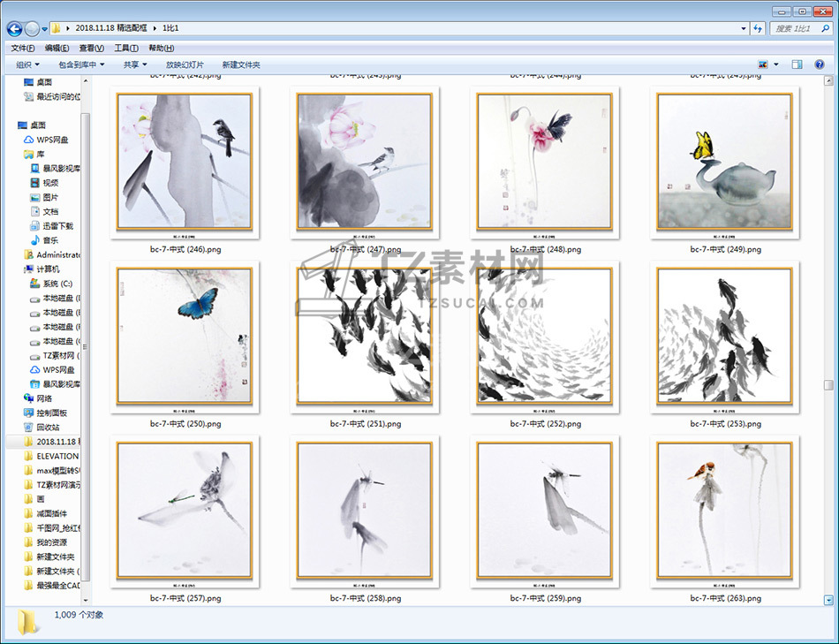Click the 放映幻灯片 button

(x=185, y=64)
